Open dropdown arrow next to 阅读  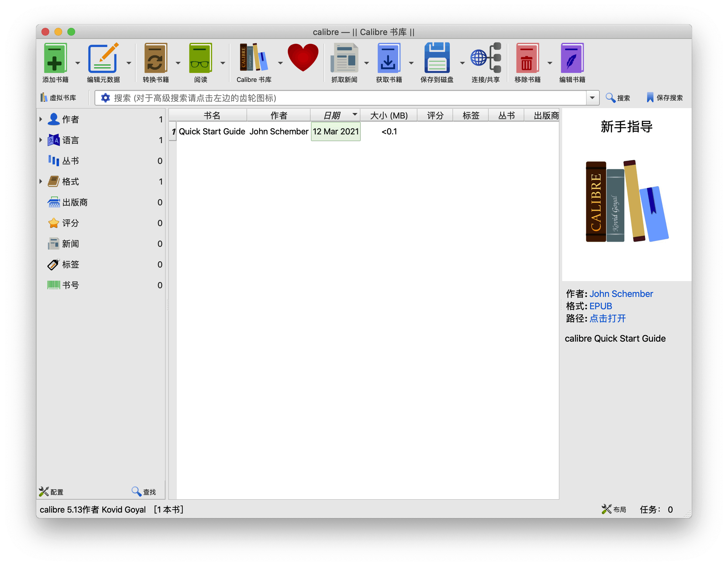pyautogui.click(x=223, y=63)
